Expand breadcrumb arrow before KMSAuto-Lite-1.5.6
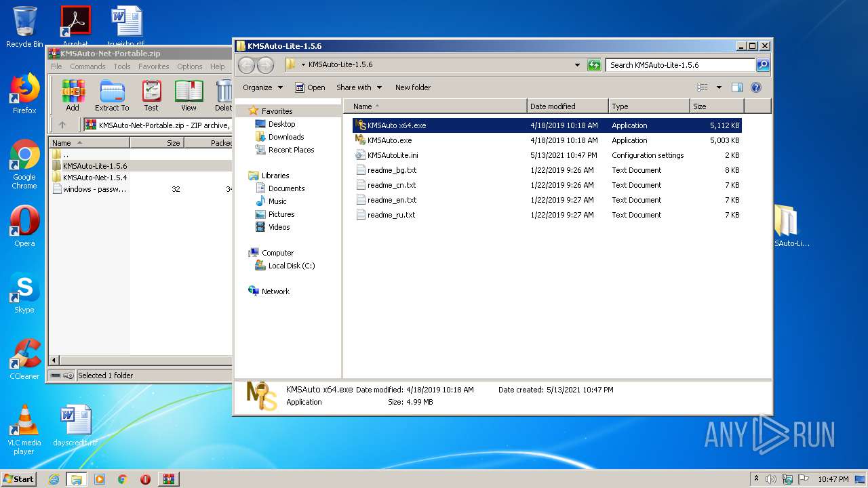The image size is (868, 488). coord(303,65)
